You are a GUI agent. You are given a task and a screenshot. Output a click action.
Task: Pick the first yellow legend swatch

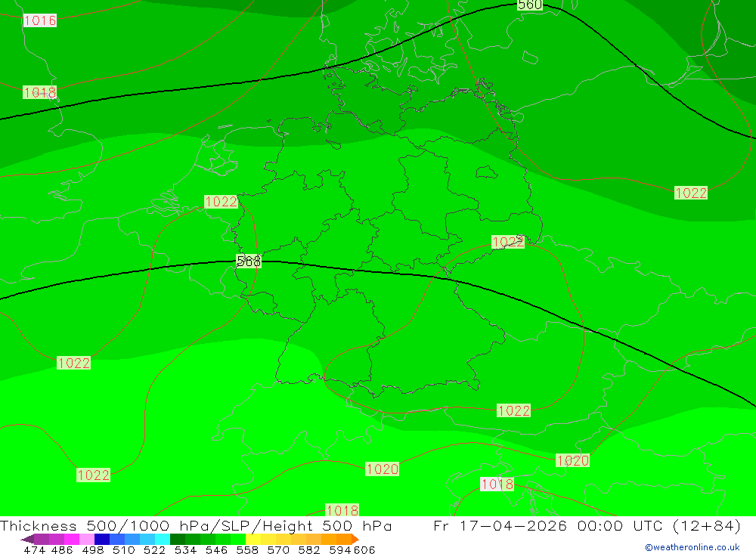coord(253,539)
